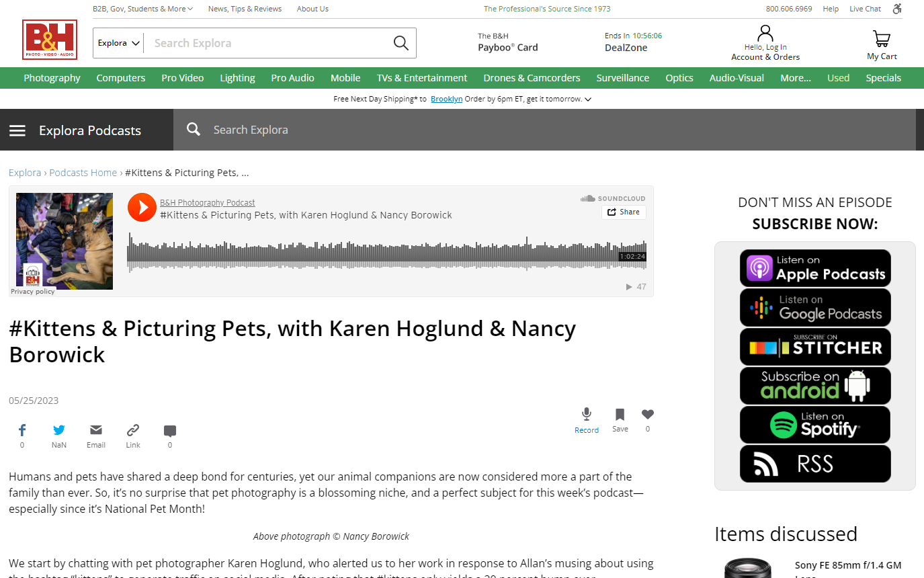Open the Audio-Visual category menu

point(737,78)
